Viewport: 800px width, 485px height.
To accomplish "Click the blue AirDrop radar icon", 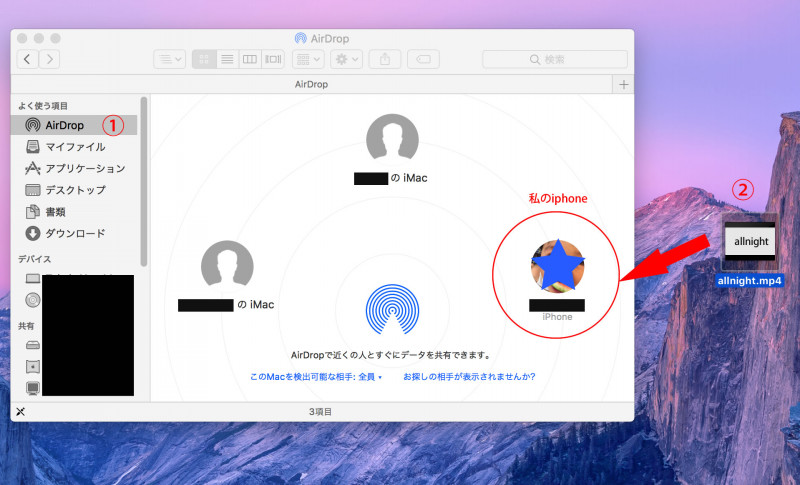I will (x=392, y=309).
